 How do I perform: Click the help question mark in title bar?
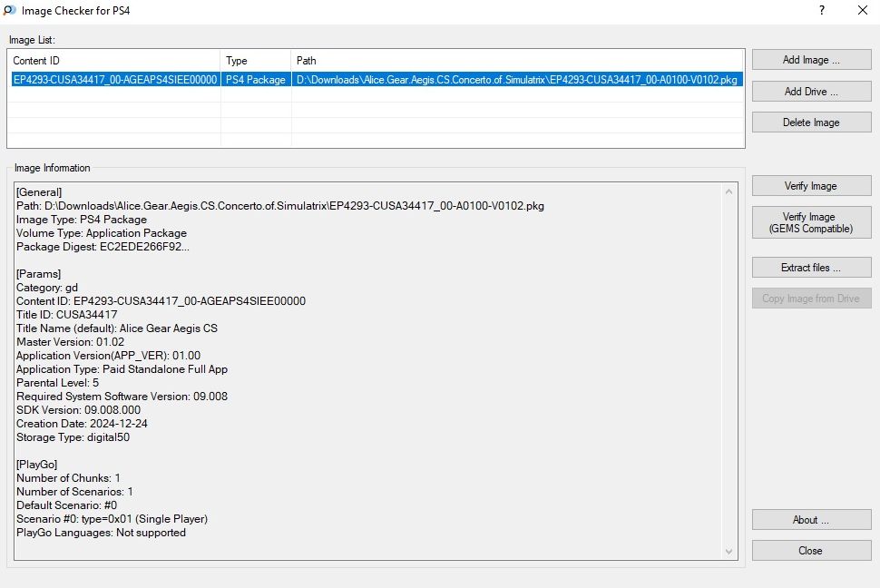822,10
